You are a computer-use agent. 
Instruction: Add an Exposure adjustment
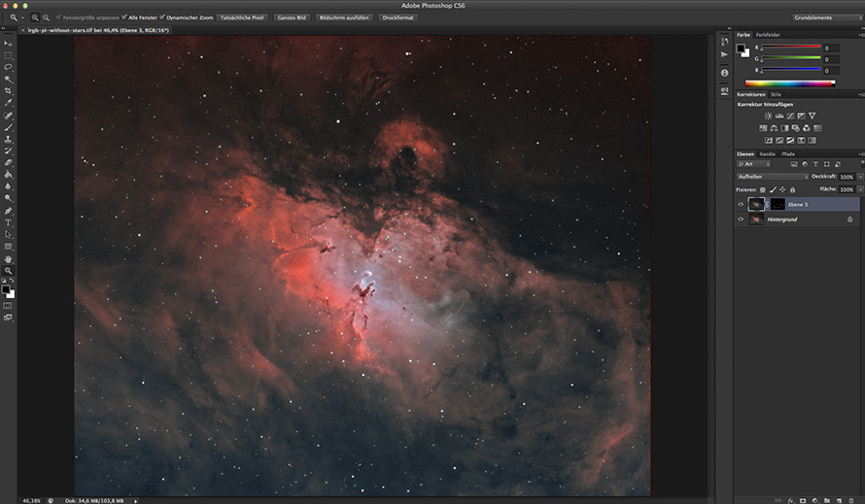pyautogui.click(x=801, y=116)
